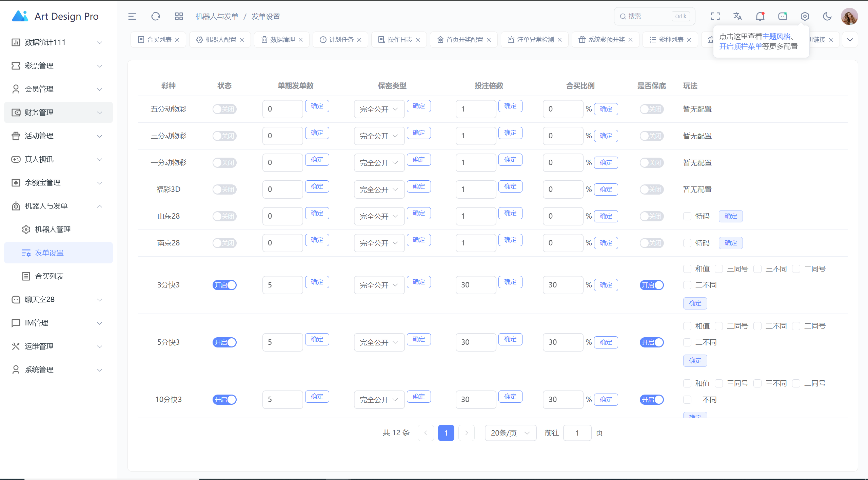This screenshot has width=868, height=480.
Task: Open the 20条/页 page size dropdown
Action: click(510, 433)
